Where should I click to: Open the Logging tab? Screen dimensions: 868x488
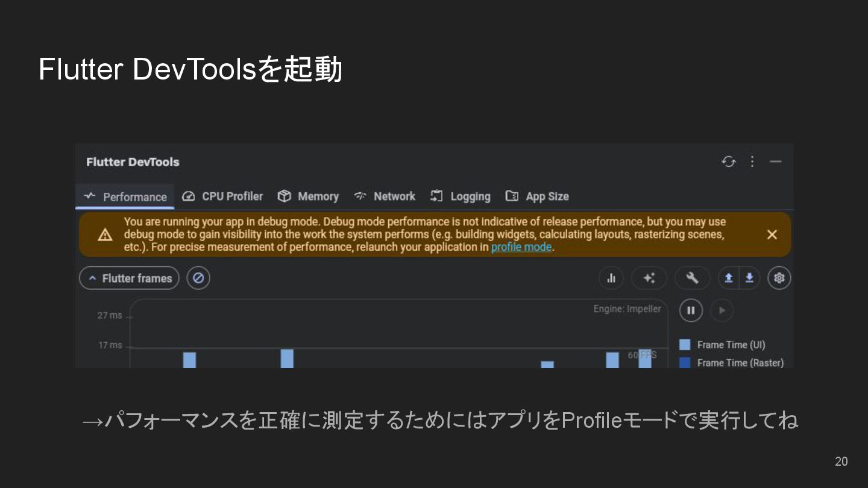(461, 196)
